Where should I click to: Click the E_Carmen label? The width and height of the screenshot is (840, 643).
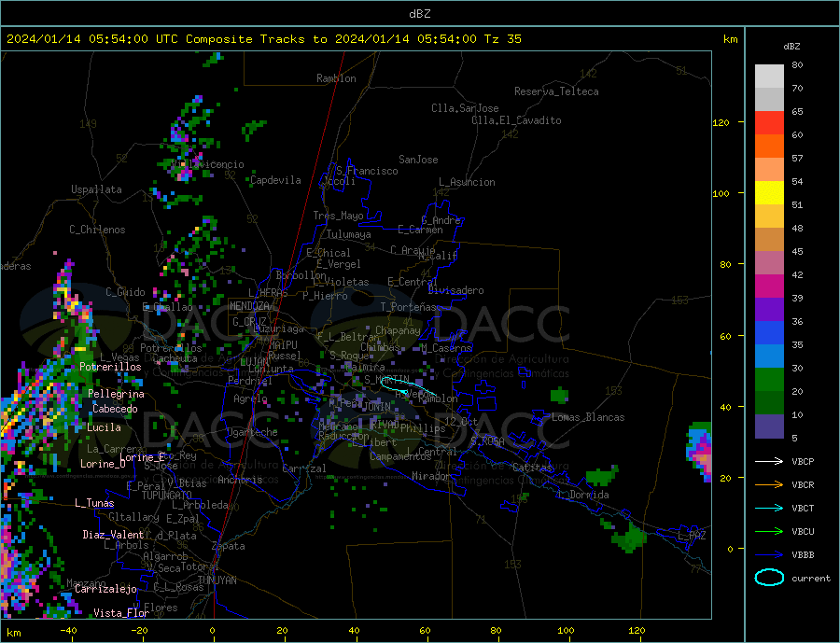coord(421,230)
